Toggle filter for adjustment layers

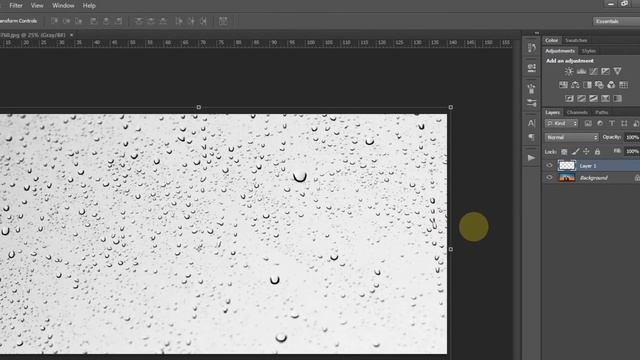tap(600, 123)
